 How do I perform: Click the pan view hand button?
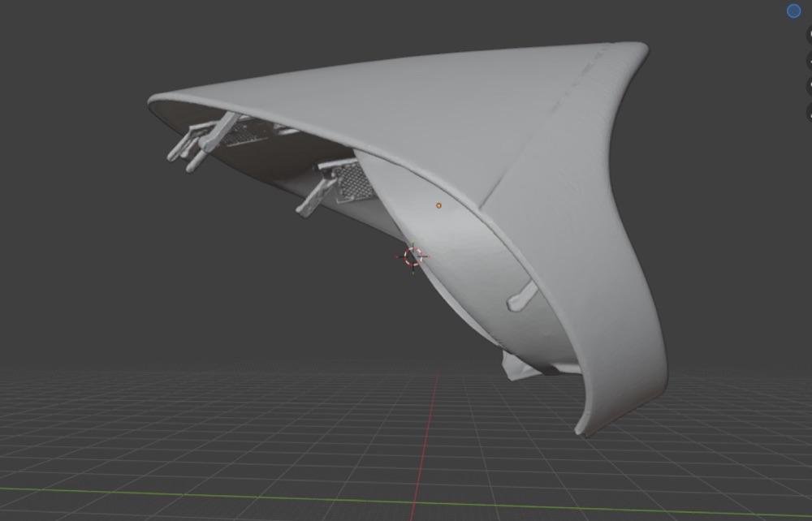pyautogui.click(x=810, y=61)
